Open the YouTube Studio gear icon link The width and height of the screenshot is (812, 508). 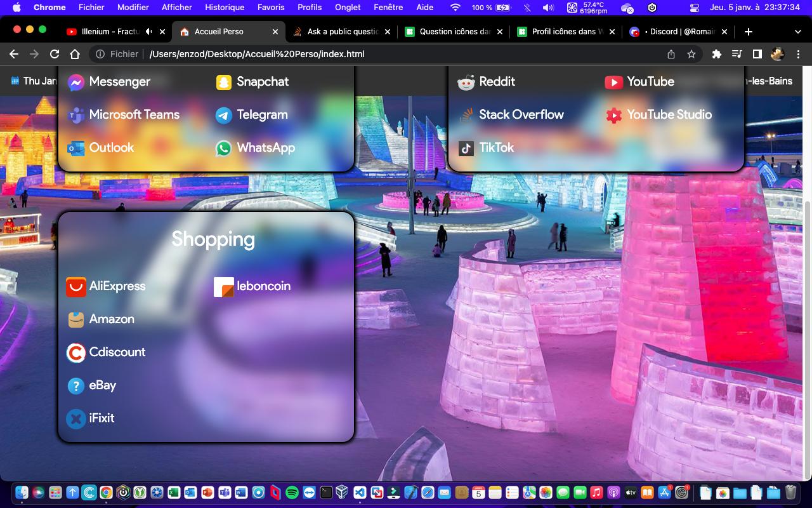pos(613,115)
